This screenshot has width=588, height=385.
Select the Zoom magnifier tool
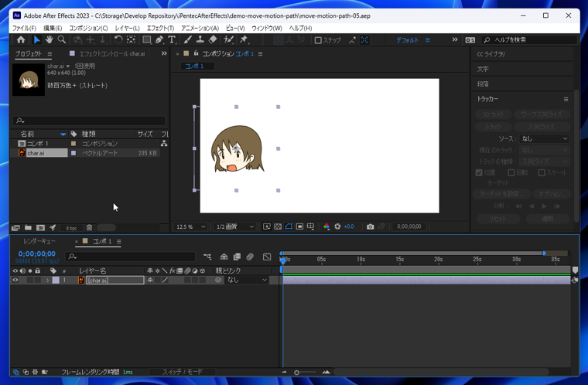(x=62, y=40)
